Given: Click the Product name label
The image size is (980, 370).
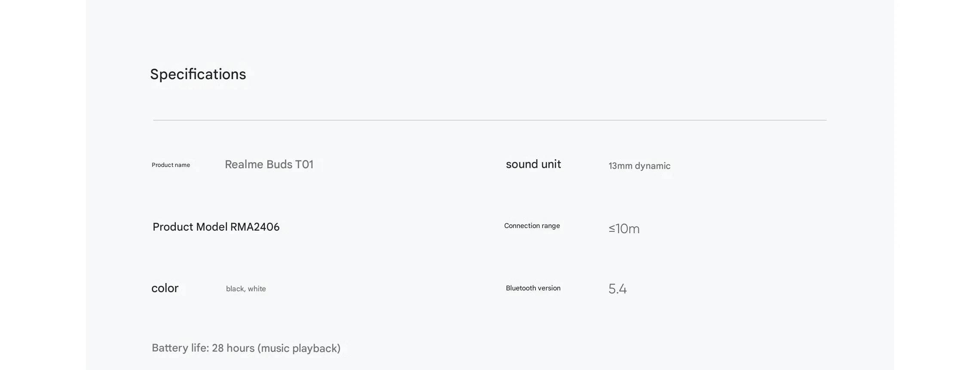Looking at the screenshot, I should 171,165.
